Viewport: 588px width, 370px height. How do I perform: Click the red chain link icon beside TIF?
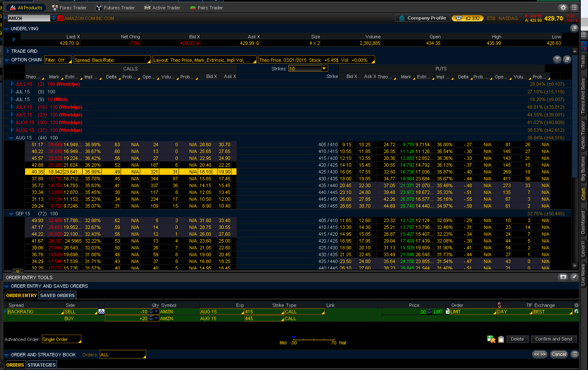499,305
